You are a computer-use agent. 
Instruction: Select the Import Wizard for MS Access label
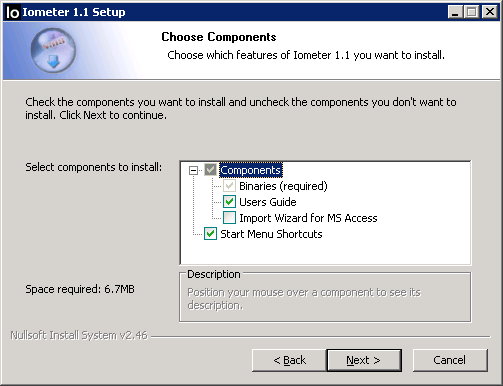coord(308,218)
